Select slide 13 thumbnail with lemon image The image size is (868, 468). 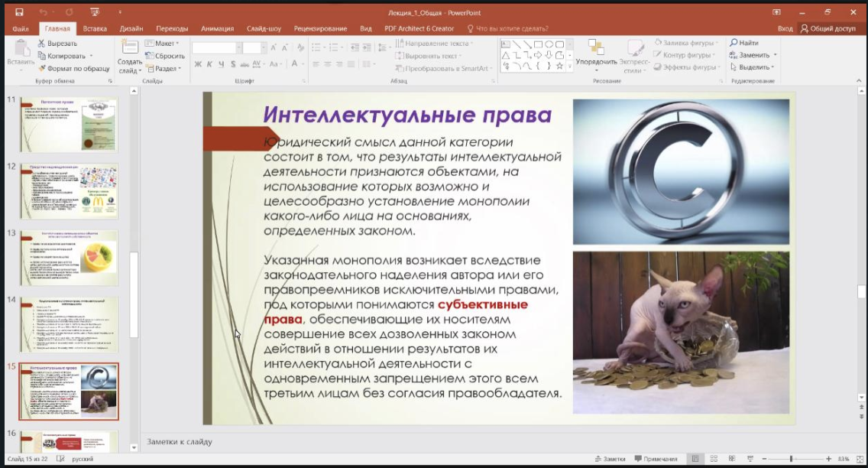[69, 258]
